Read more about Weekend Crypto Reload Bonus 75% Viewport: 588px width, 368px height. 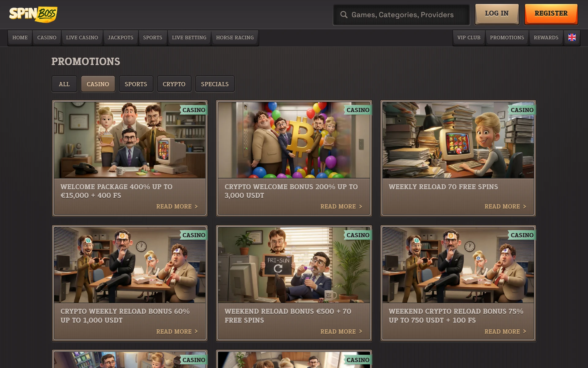(505, 332)
